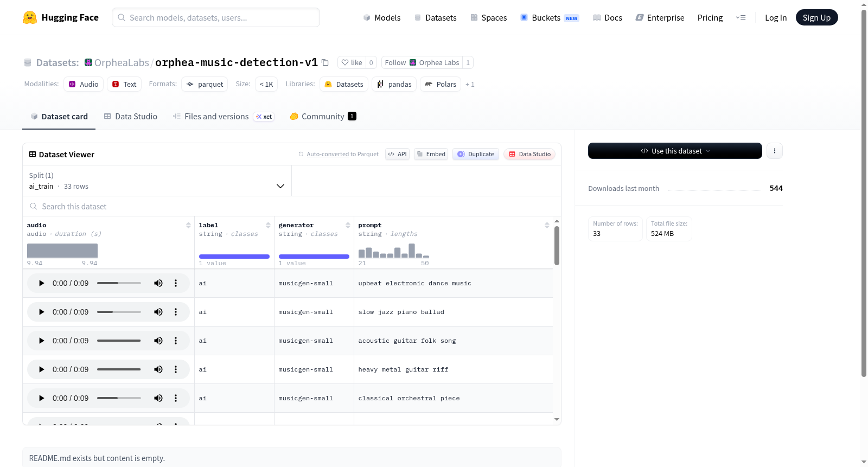Play audio for heavy metal guitar riff row
Image resolution: width=868 pixels, height=467 pixels.
coord(41,369)
